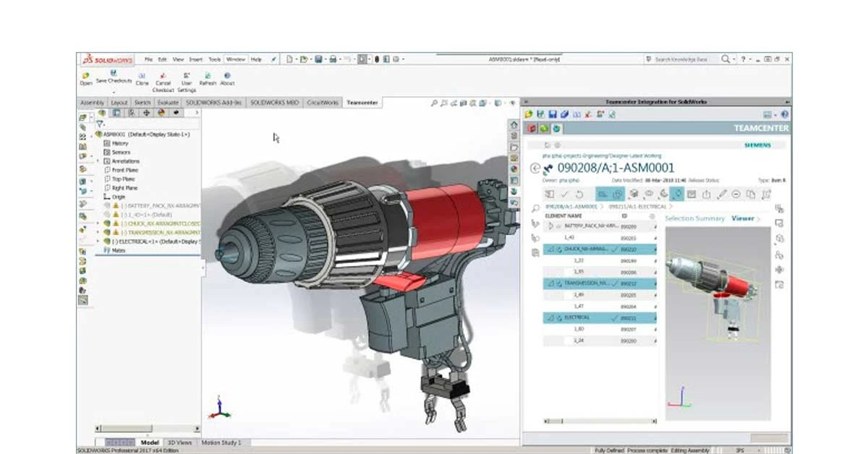The width and height of the screenshot is (868, 454).
Task: Open User Settings from the Teamcenter toolbar
Action: [x=187, y=77]
